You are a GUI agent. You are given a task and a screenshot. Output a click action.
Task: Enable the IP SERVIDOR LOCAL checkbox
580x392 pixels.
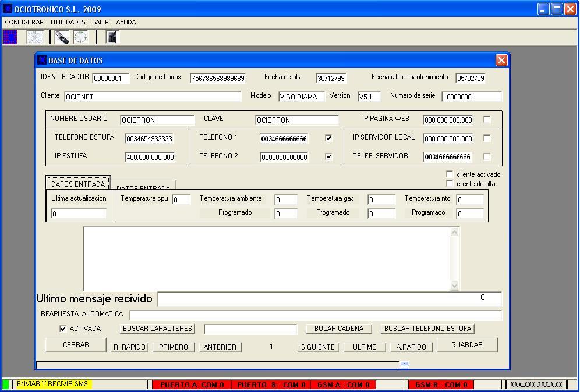[x=487, y=138]
